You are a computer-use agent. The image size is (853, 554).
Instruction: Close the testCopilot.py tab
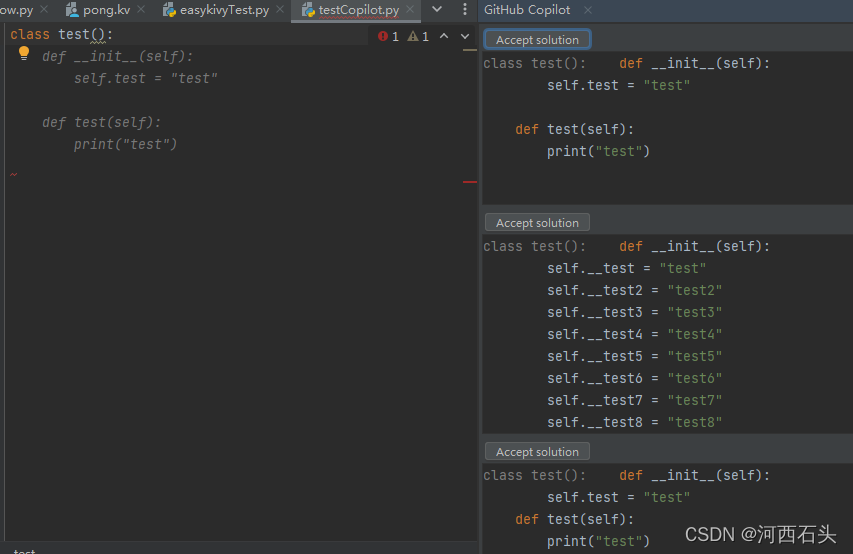click(x=410, y=9)
